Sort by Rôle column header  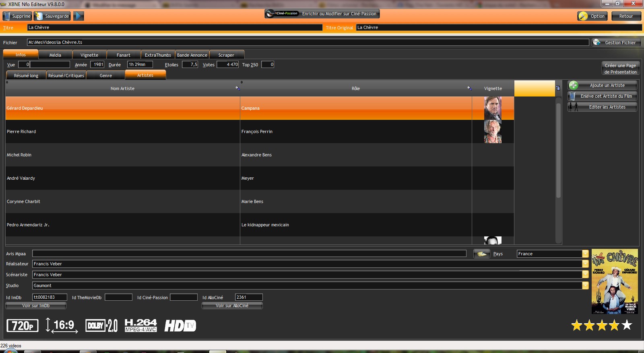pos(356,88)
